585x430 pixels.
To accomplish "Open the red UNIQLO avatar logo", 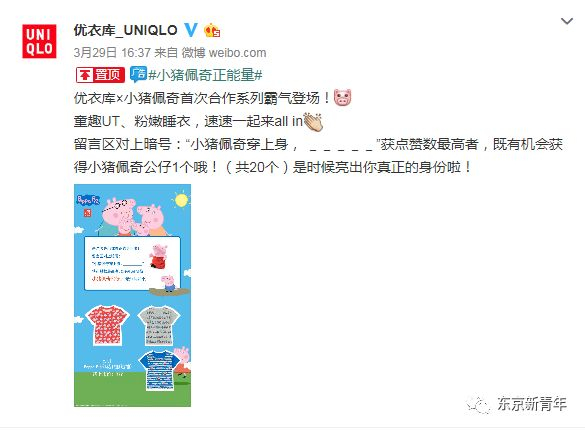I will click(x=39, y=41).
